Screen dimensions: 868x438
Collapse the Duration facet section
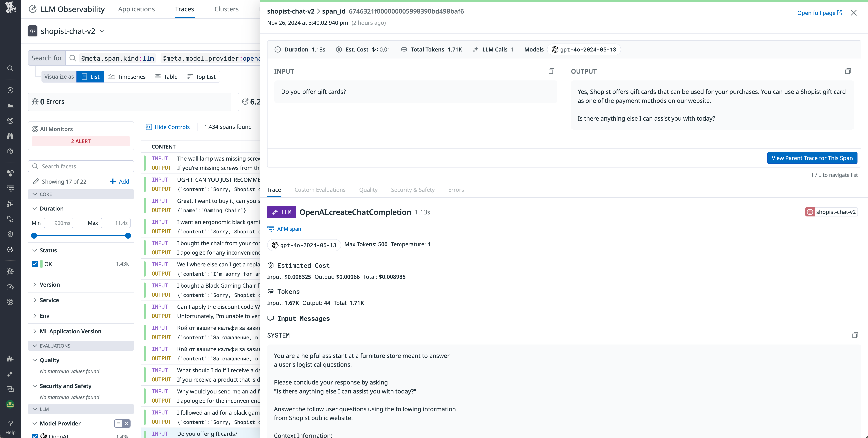[35, 208]
